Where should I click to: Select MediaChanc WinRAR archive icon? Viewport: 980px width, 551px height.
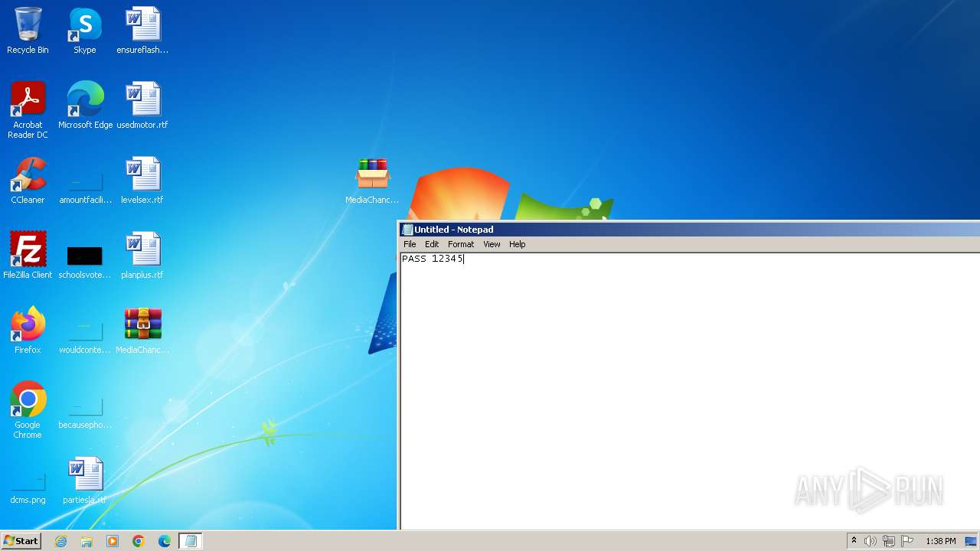(142, 331)
